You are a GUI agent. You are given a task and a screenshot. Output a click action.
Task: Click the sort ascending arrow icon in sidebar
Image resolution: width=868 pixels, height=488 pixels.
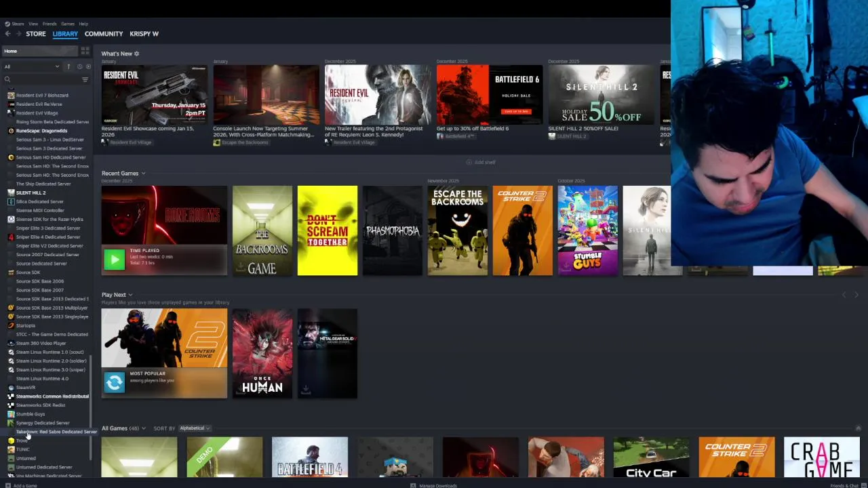pos(68,66)
